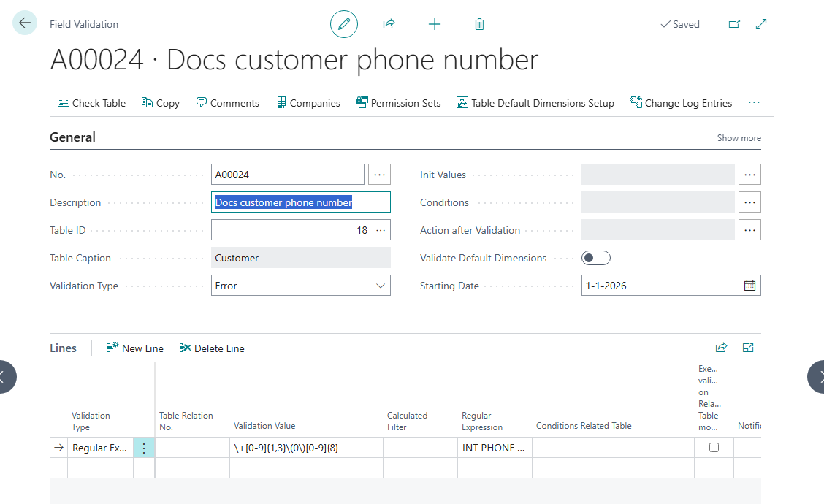Open Companies action
Image resolution: width=824 pixels, height=504 pixels.
[x=308, y=103]
